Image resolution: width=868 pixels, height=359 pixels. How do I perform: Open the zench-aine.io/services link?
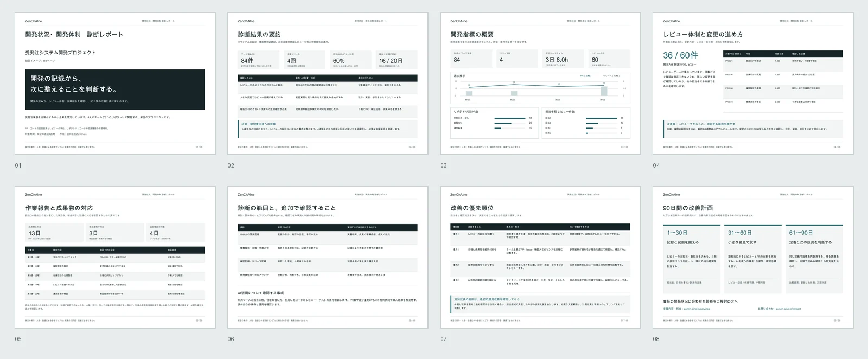pos(696,309)
